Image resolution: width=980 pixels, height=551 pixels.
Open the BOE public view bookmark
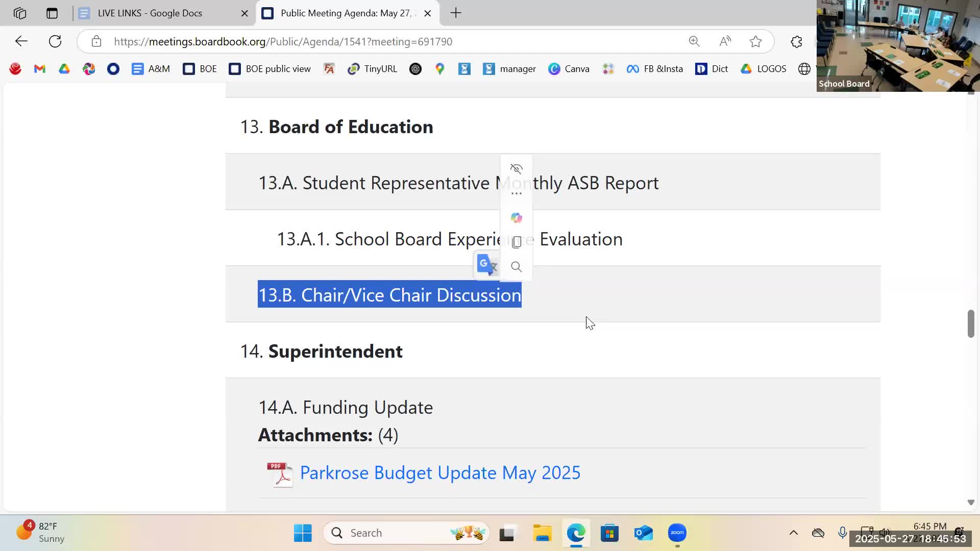point(270,69)
